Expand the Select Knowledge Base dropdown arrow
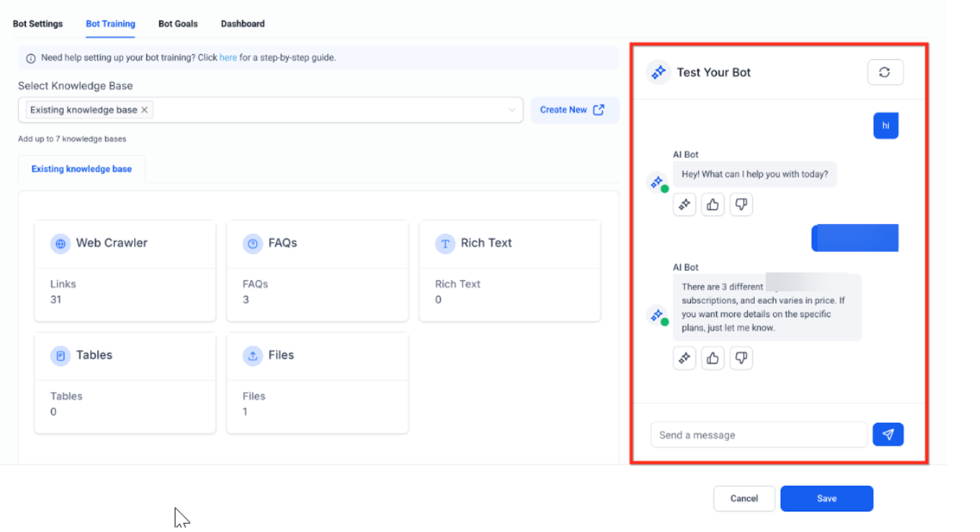 pos(512,110)
